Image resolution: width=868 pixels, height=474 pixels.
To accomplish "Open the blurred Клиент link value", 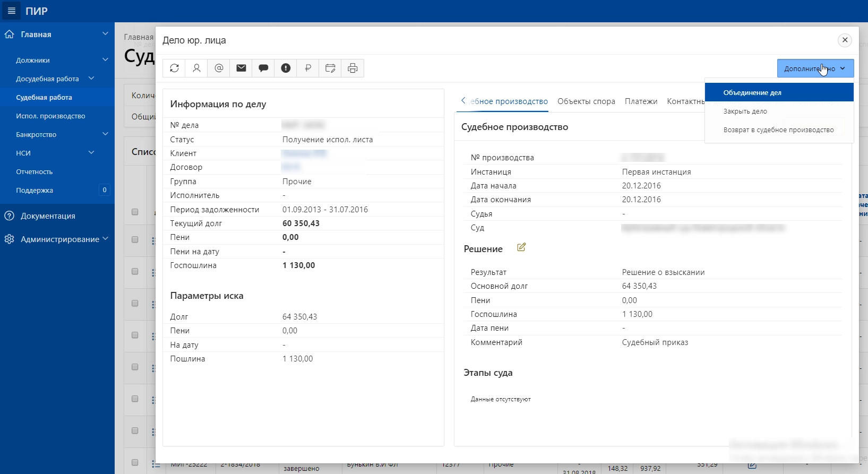I will 304,153.
